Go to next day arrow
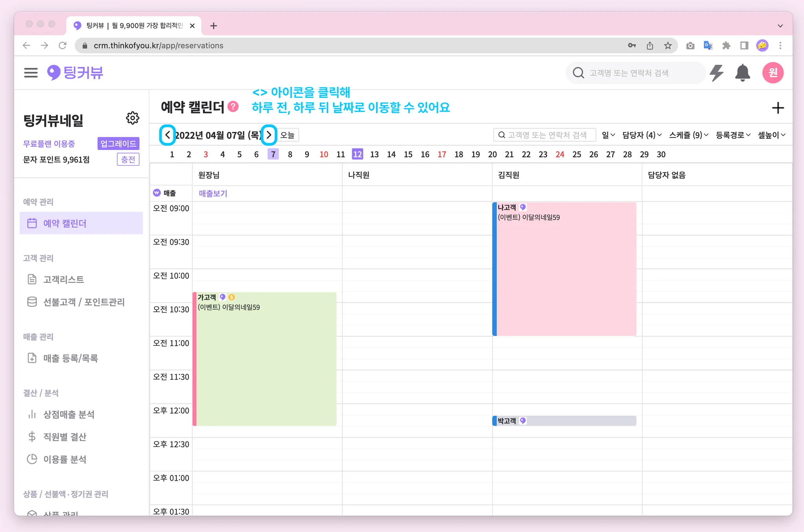Viewport: 804px width, 532px height. pos(269,135)
